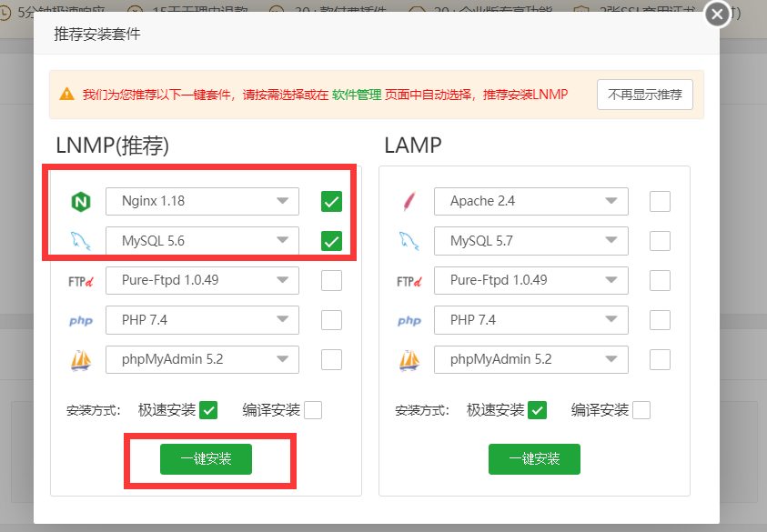Check the LNMP PHP 7.4 checkbox

332,320
